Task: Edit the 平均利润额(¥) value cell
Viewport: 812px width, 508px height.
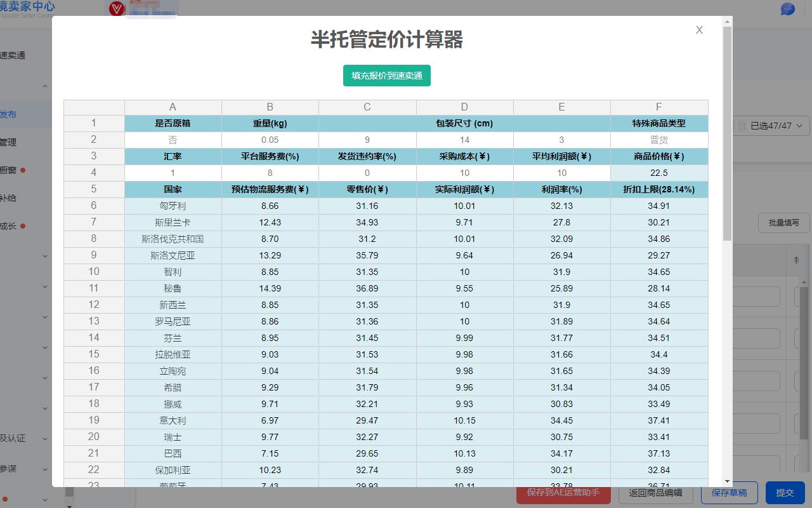Action: (562, 173)
